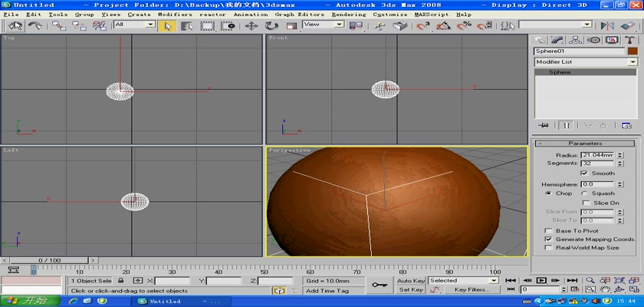This screenshot has width=644, height=307.
Task: Enable the Slice On checkbox
Action: (586, 203)
